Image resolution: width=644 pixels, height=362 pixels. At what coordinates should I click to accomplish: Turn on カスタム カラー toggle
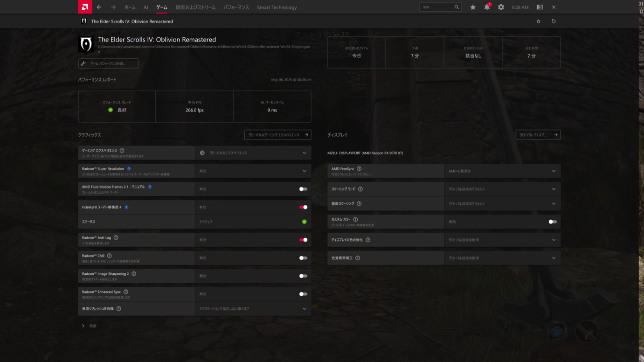pos(553,222)
